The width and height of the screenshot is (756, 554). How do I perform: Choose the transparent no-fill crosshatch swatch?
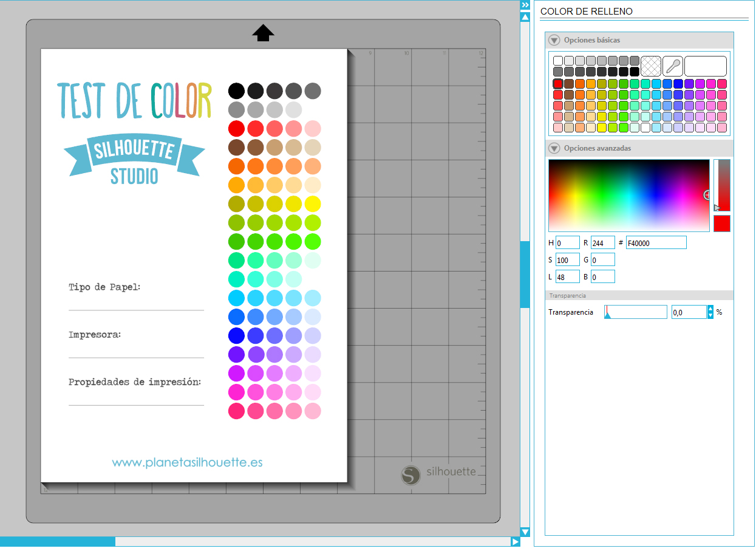pyautogui.click(x=651, y=66)
